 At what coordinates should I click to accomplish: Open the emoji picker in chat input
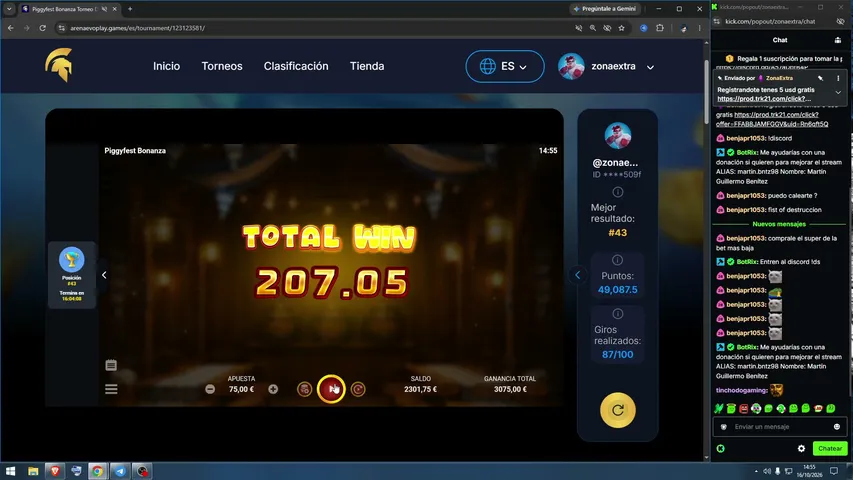click(x=837, y=427)
